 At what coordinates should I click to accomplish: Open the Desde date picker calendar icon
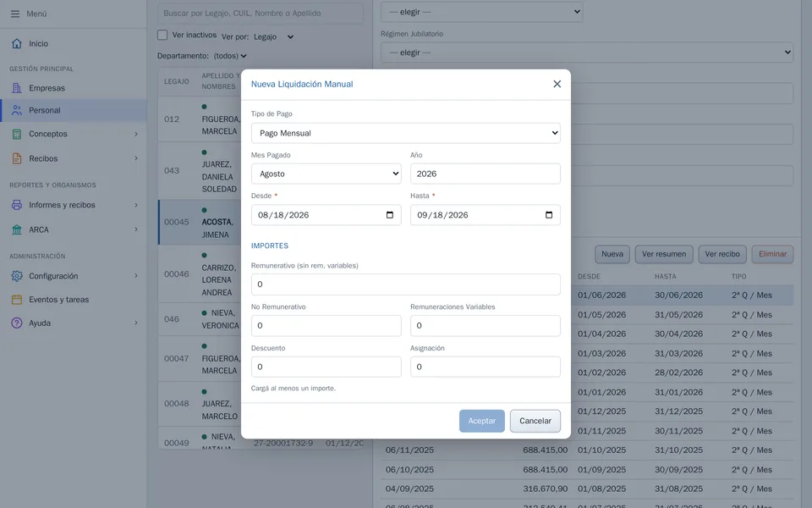(390, 215)
